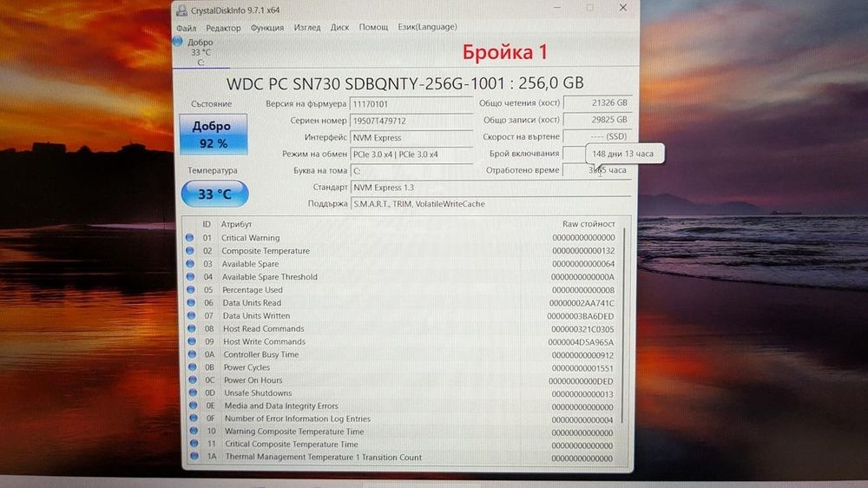
Task: Click status dot for Controller Busy Time row
Action: pos(192,354)
